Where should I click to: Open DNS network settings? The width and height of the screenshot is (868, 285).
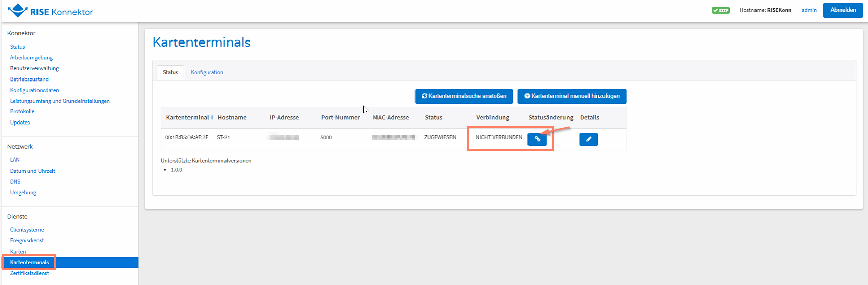15,182
